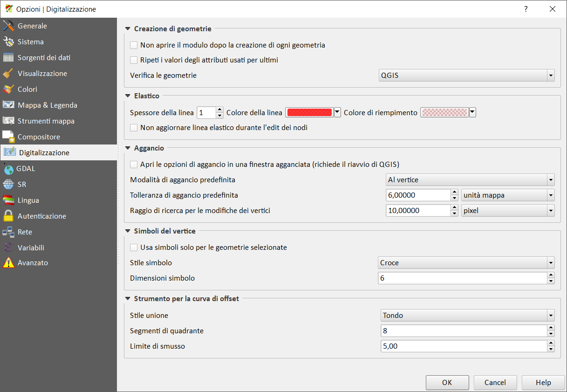Click the Autenticazione padlock icon
The width and height of the screenshot is (567, 392).
[x=9, y=216]
